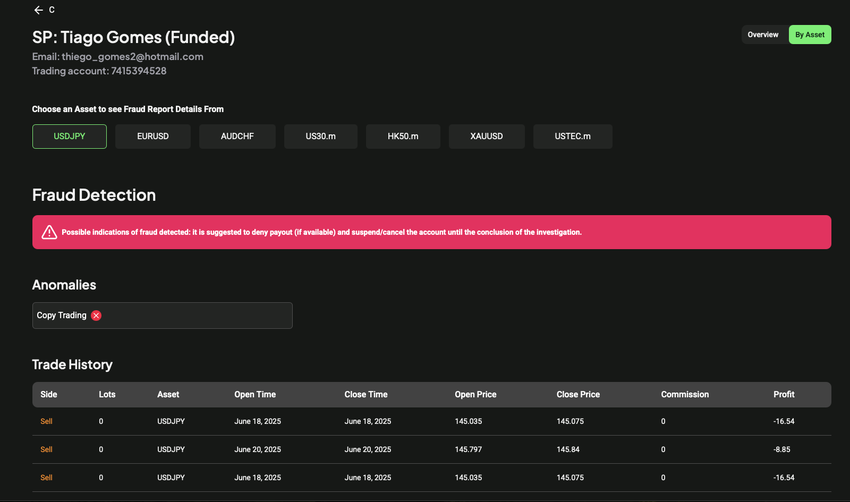Image resolution: width=850 pixels, height=502 pixels.
Task: Pick the AUDCHF asset
Action: (x=237, y=136)
